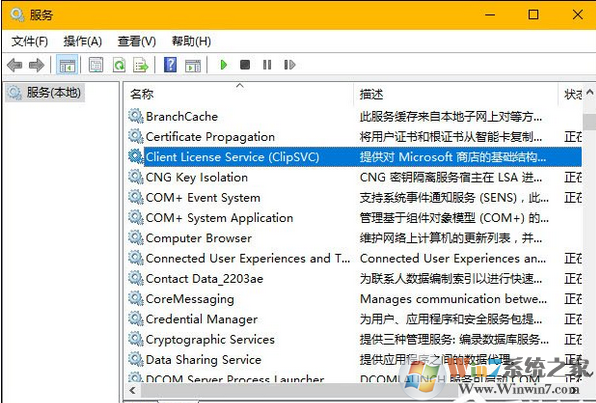Pause service using the pause icon
The height and width of the screenshot is (403, 596).
[267, 65]
